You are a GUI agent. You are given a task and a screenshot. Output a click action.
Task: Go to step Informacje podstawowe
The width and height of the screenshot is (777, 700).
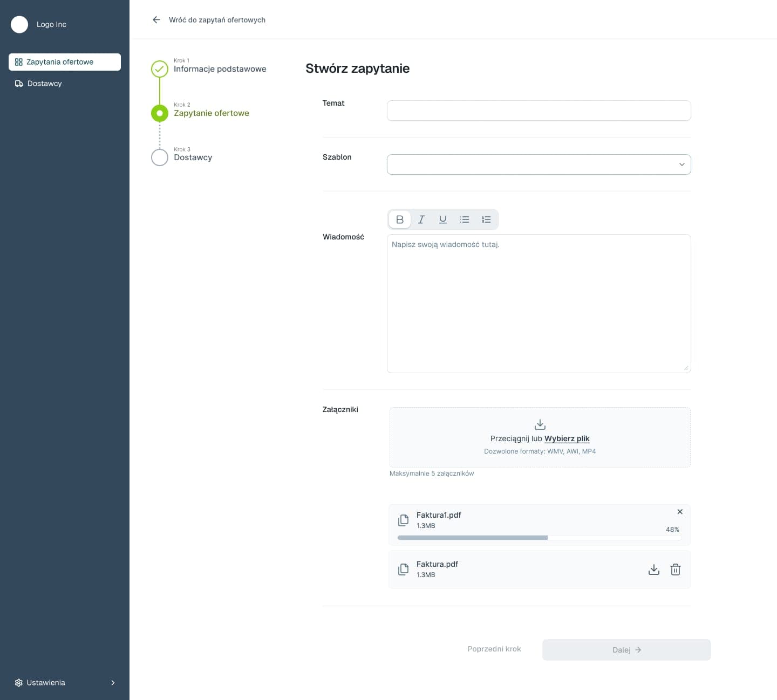coord(220,69)
